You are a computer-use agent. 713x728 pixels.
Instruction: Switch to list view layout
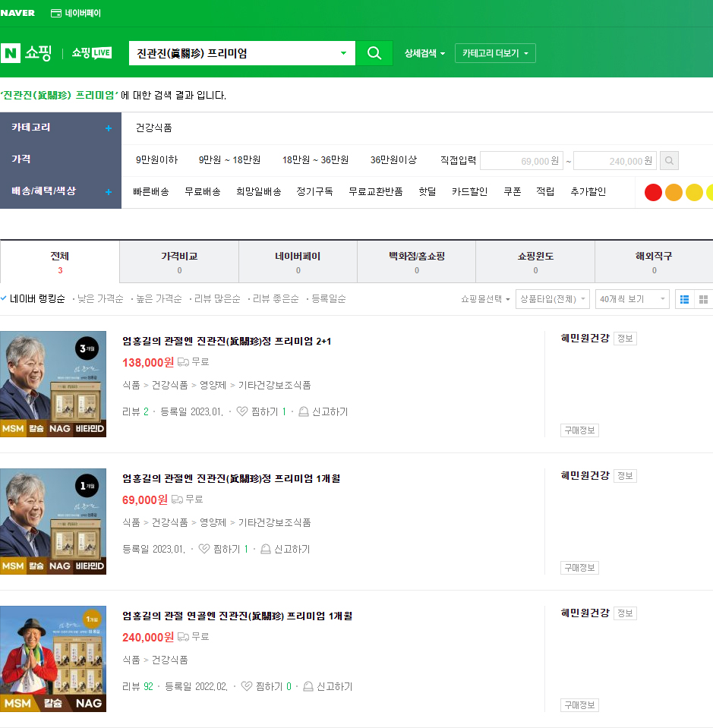click(684, 299)
